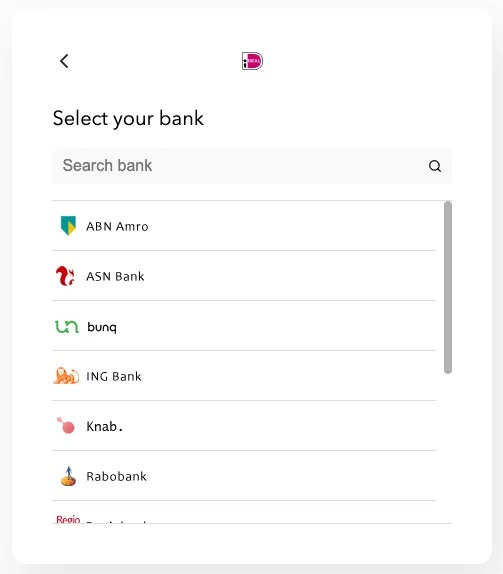Viewport: 503px width, 574px height.
Task: Click the green bunq logo
Action: 67,327
